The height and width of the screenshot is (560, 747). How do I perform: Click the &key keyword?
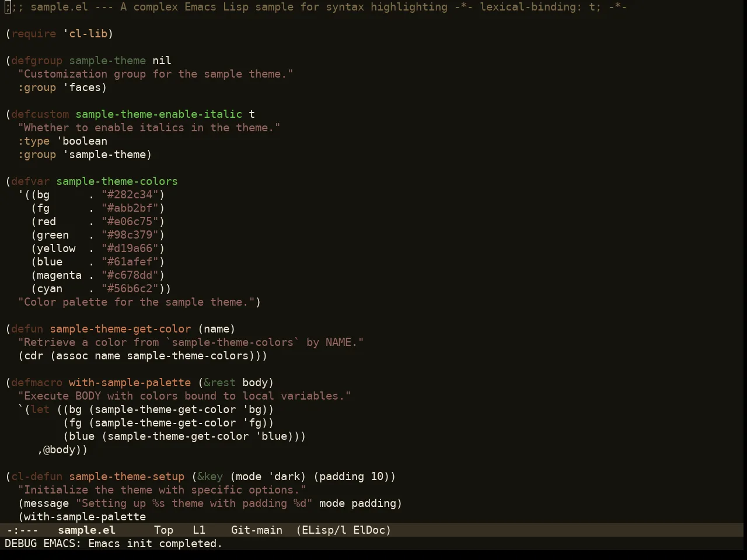(x=210, y=477)
